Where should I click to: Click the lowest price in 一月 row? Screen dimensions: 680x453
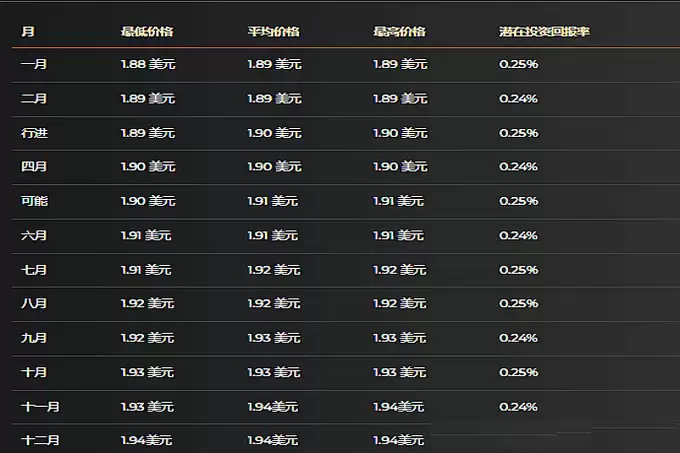click(147, 64)
